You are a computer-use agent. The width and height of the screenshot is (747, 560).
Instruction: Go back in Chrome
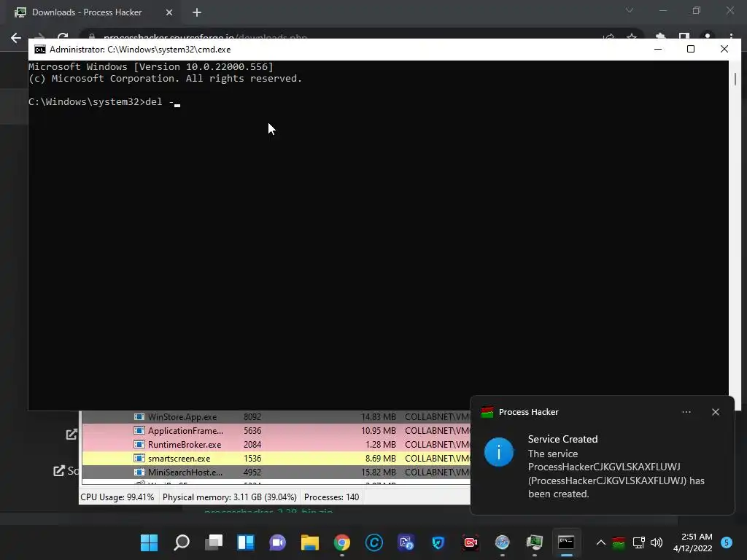click(x=16, y=38)
